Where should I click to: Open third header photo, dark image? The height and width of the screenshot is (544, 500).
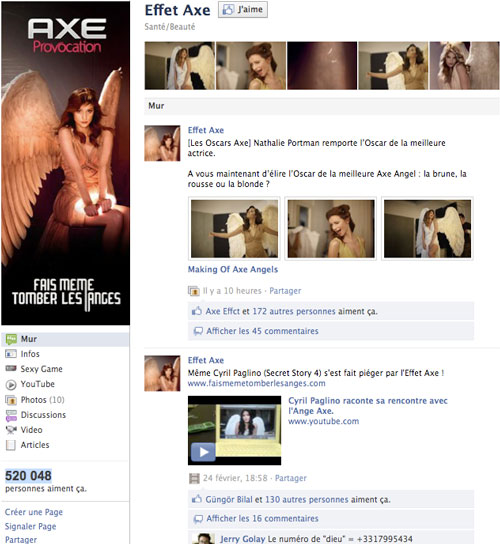click(322, 66)
